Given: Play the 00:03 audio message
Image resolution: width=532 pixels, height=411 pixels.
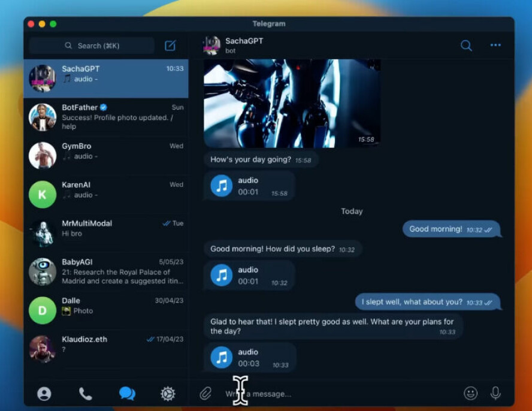Looking at the screenshot, I should point(222,357).
